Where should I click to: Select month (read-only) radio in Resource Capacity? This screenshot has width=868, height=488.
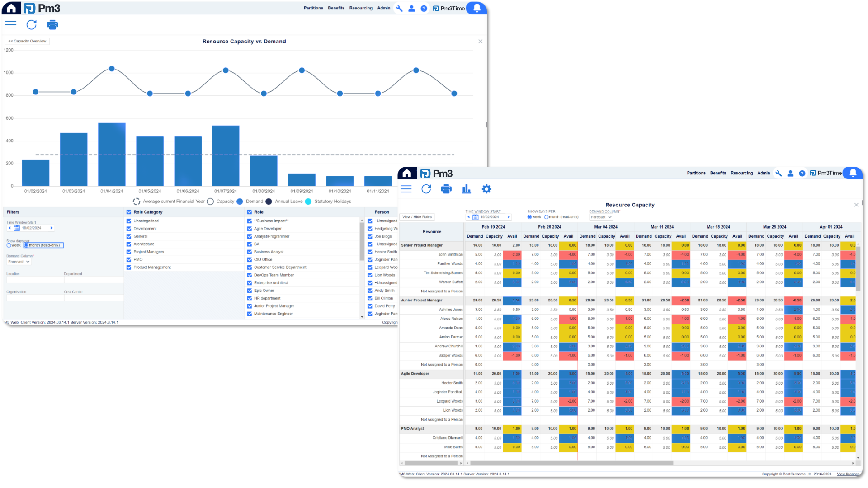(x=546, y=217)
